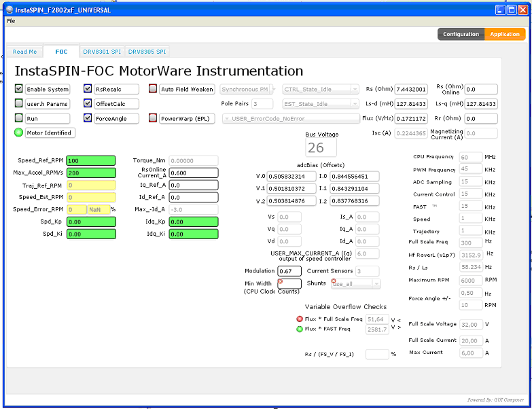This screenshot has width=532, height=409.
Task: Click the orange Application button
Action: 505,34
